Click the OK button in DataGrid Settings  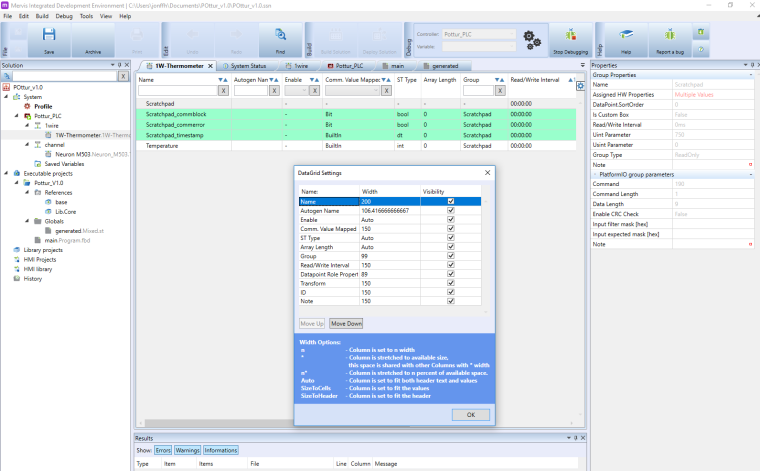point(470,414)
